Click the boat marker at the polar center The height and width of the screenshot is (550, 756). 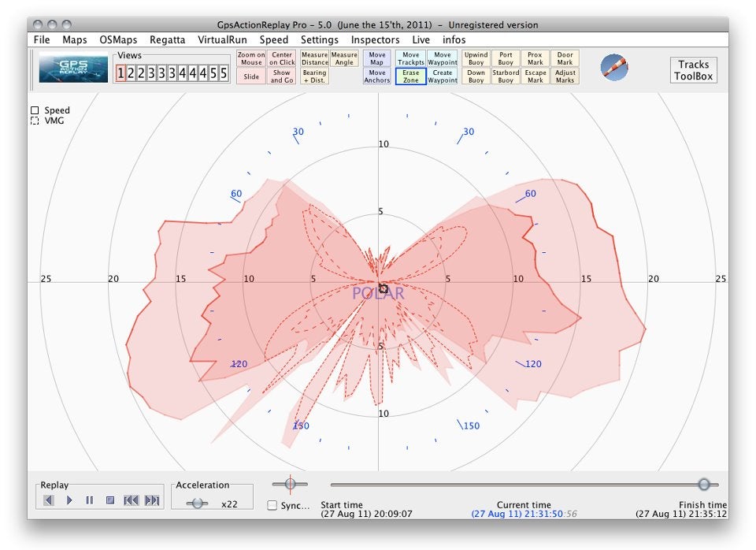pos(383,288)
